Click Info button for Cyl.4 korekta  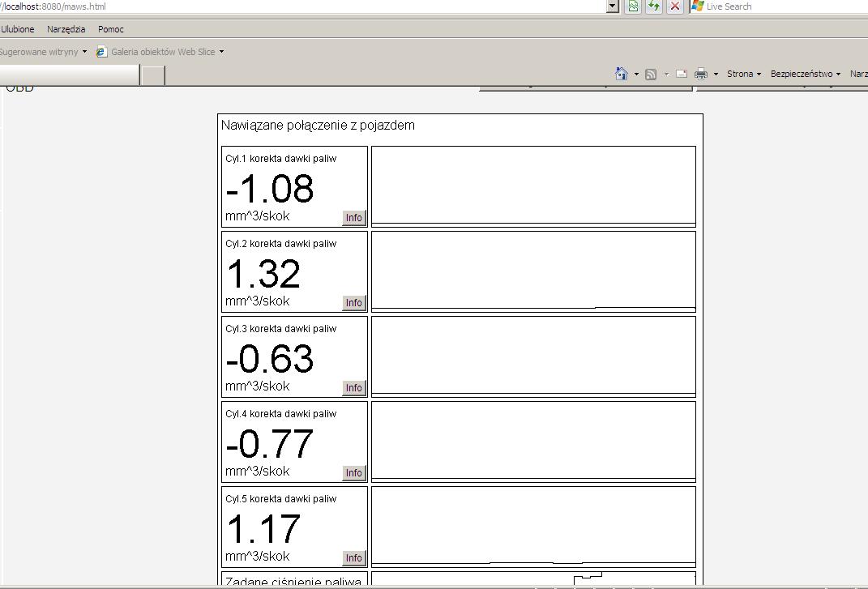tap(353, 473)
